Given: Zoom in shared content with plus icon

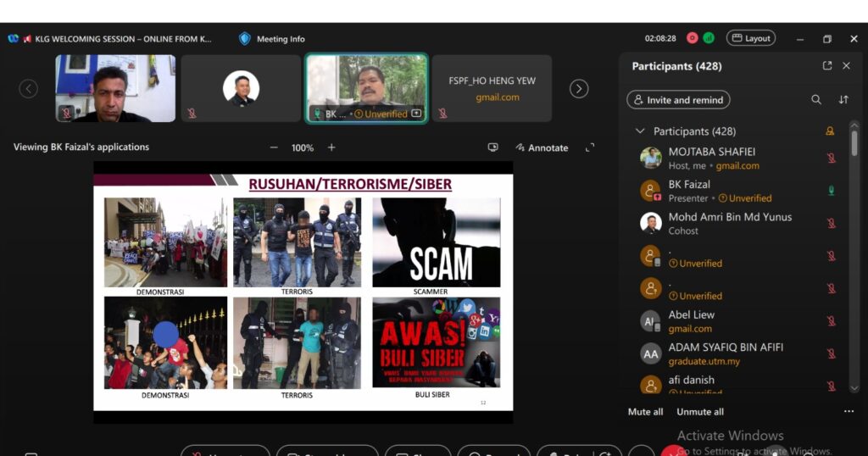Looking at the screenshot, I should [x=331, y=147].
